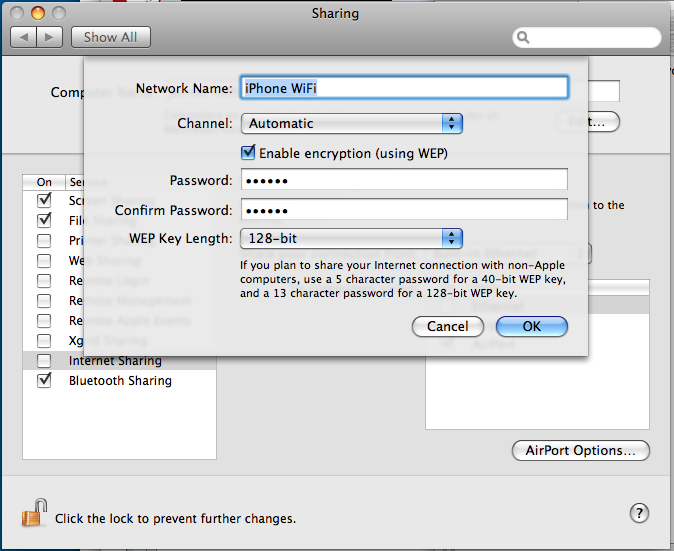
Task: Click the search magnifier icon
Action: [523, 37]
